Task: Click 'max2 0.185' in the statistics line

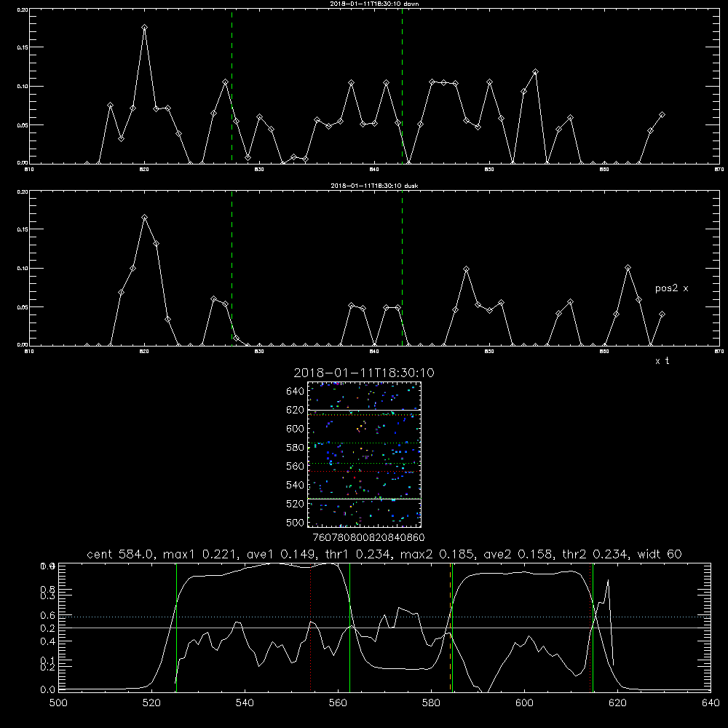Action: (437, 554)
